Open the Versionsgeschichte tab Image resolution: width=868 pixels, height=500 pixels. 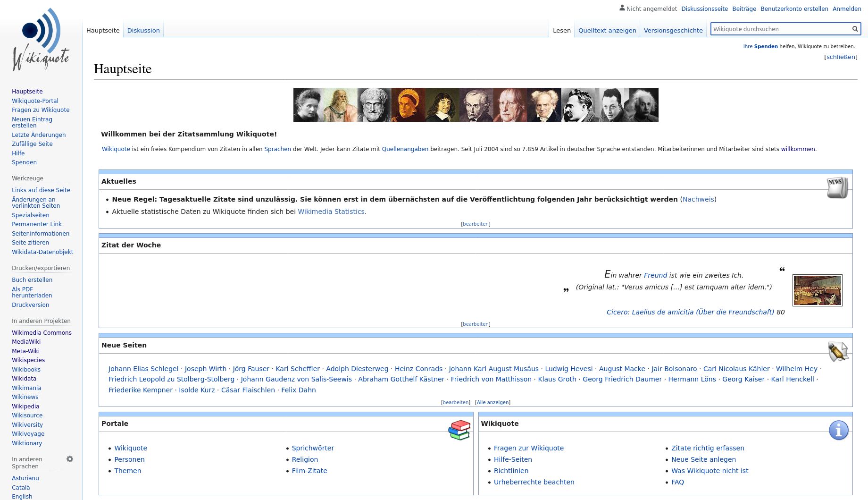[x=673, y=30]
